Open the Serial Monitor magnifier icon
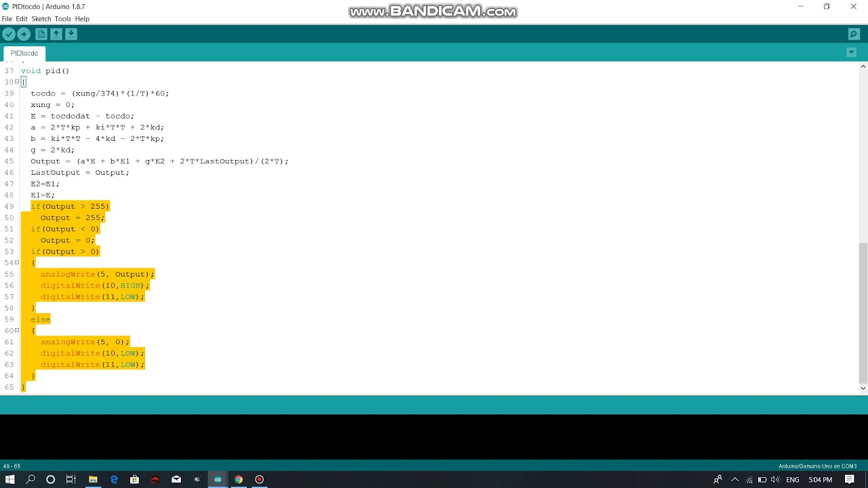Viewport: 868px width, 488px height. (854, 34)
